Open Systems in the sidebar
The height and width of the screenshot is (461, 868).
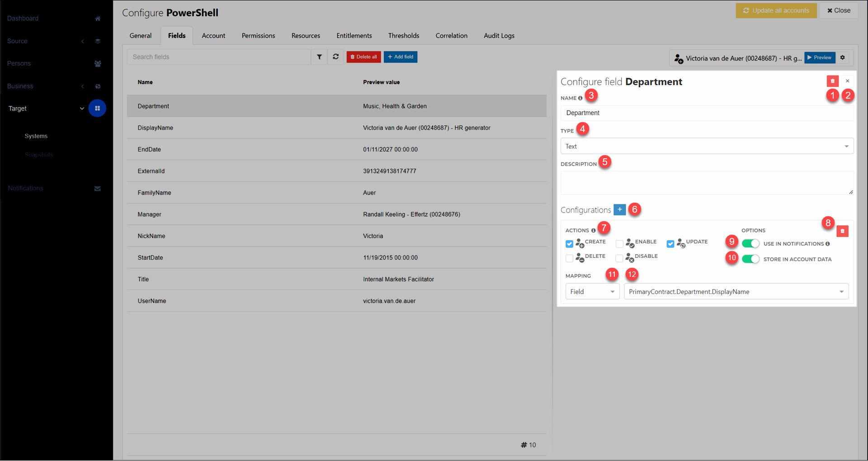pyautogui.click(x=36, y=136)
